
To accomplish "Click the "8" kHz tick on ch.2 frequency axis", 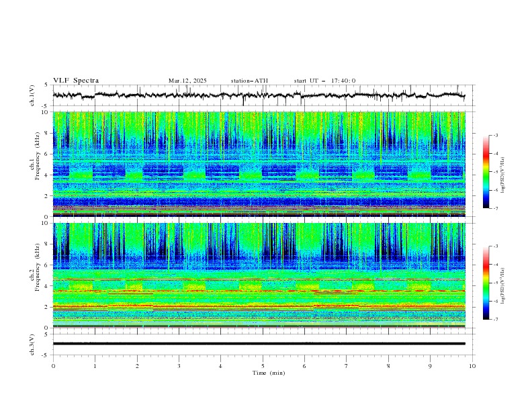I will click(47, 244).
